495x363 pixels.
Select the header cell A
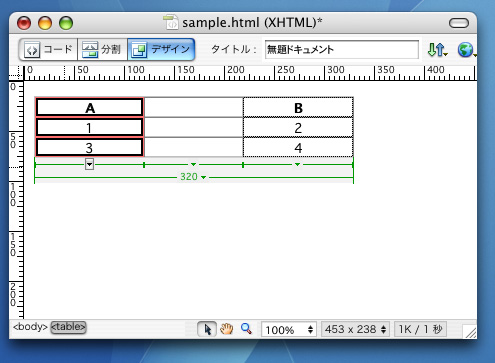[89, 108]
